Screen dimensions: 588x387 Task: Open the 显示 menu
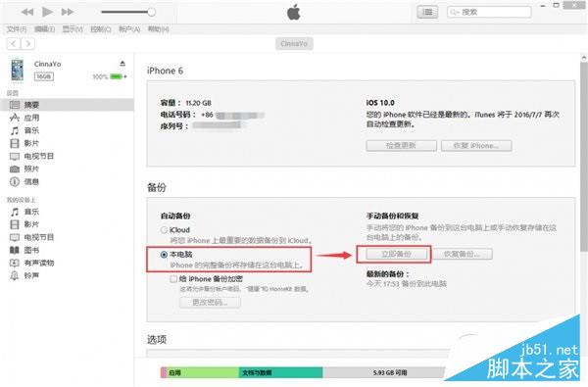pyautogui.click(x=73, y=29)
